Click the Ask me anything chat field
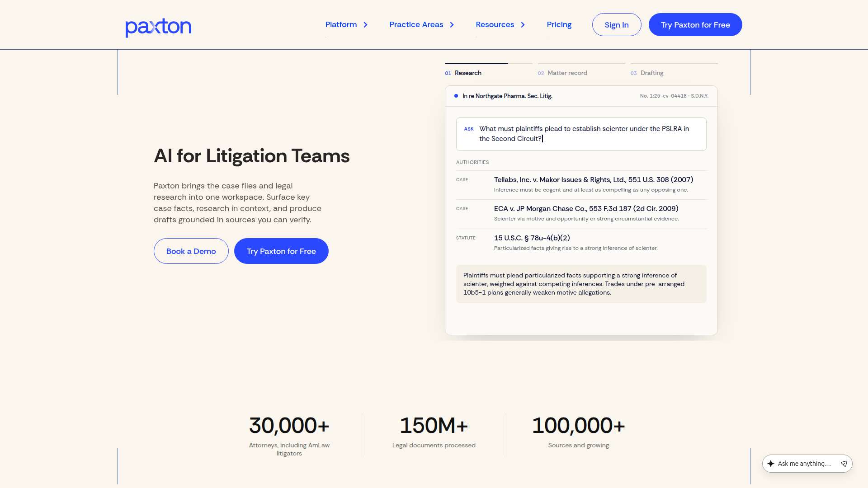868x488 pixels. tap(804, 464)
